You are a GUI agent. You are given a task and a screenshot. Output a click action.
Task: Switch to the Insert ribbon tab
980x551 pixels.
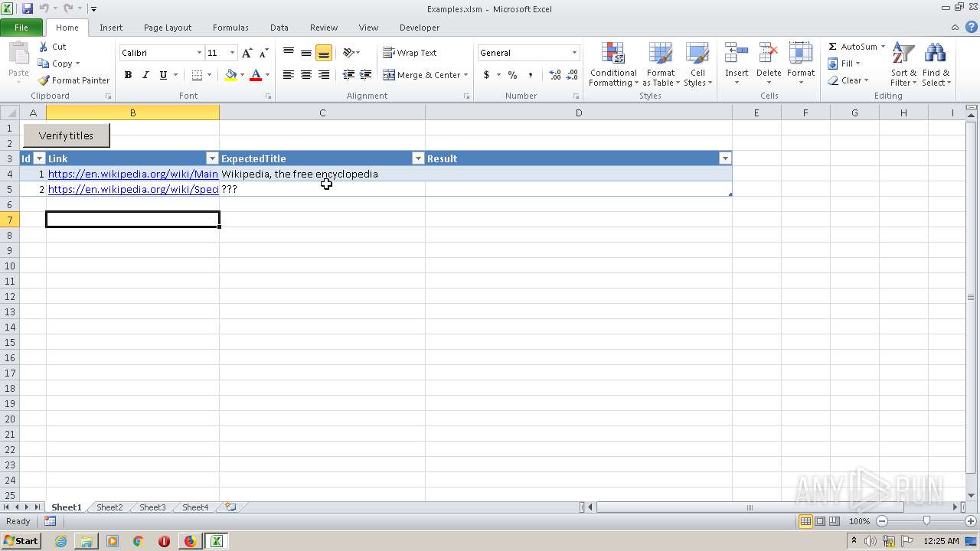tap(111, 28)
